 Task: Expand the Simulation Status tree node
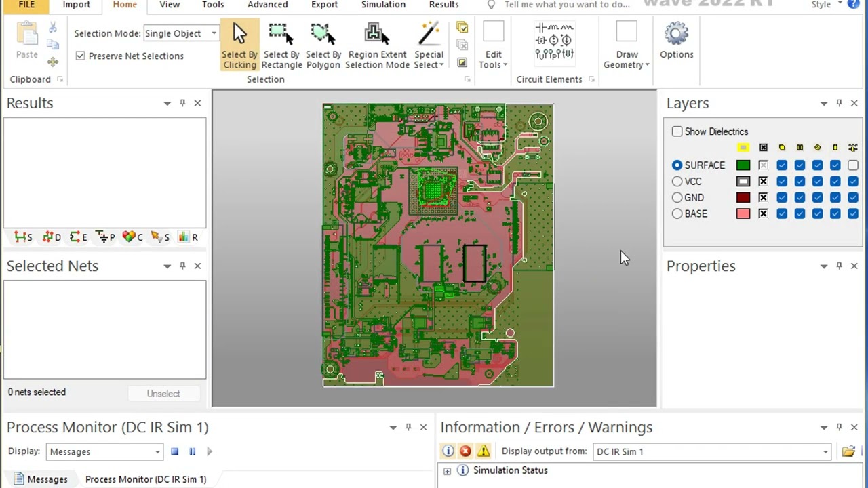point(447,471)
